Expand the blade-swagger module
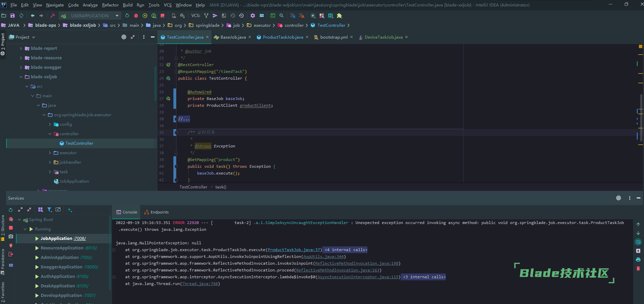This screenshot has height=304, width=644. [21, 67]
